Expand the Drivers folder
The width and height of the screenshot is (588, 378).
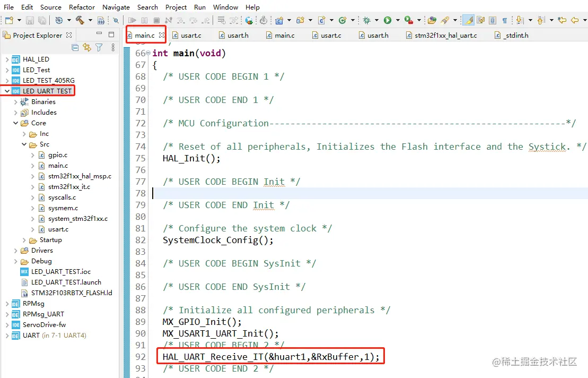click(x=16, y=251)
